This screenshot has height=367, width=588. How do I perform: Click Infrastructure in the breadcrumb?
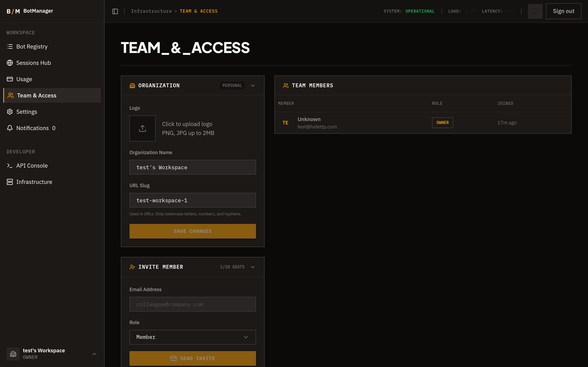click(x=151, y=11)
